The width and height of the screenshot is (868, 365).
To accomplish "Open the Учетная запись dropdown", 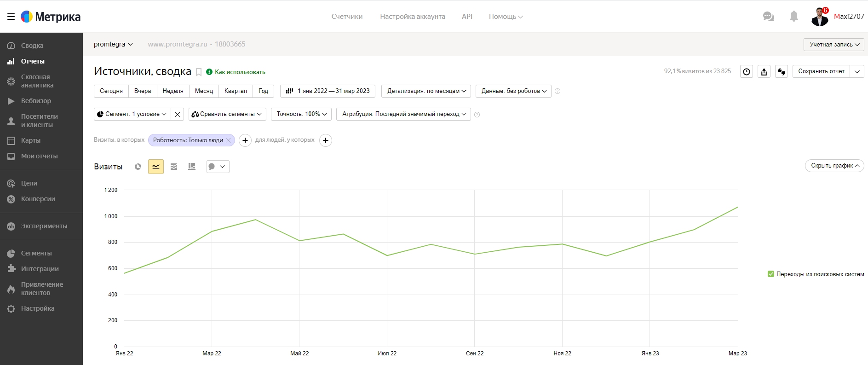I will (834, 44).
